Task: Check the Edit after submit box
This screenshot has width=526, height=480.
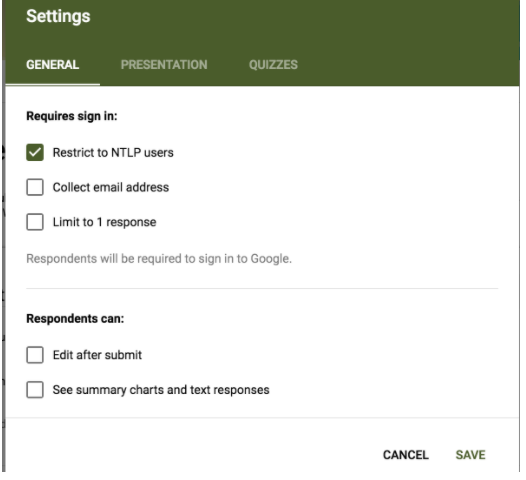Action: 35,355
